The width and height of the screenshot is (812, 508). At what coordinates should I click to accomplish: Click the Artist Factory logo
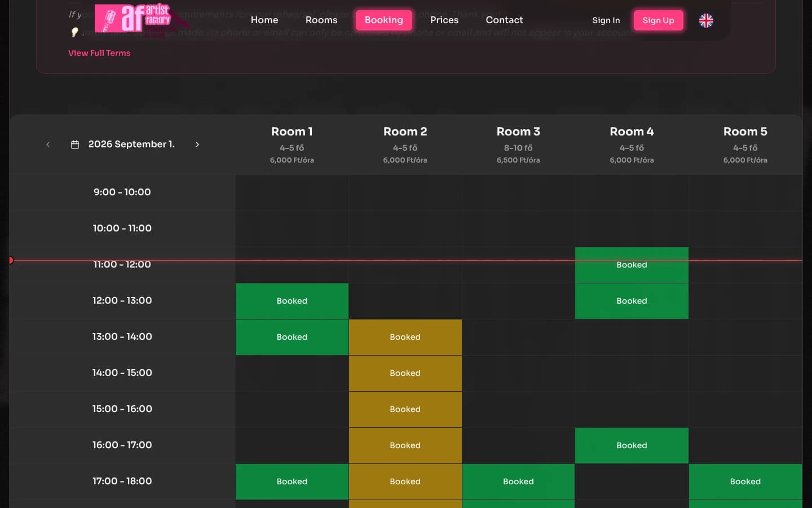(x=133, y=18)
